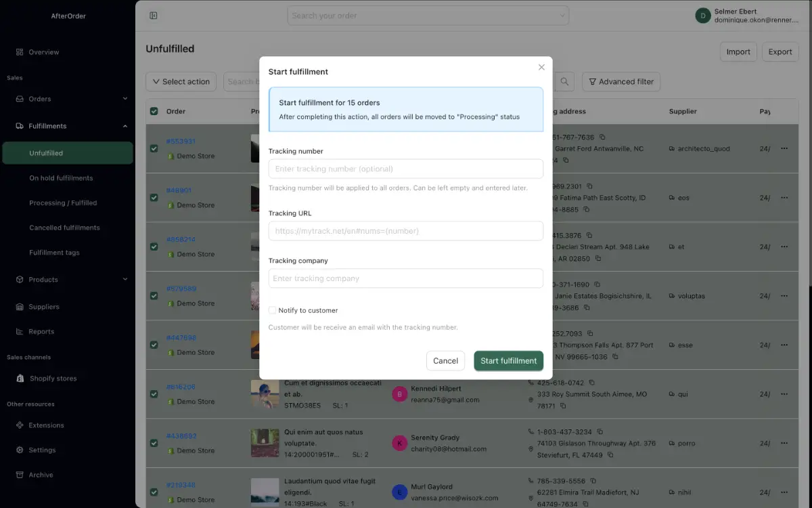This screenshot has width=812, height=508.
Task: Toggle select-all orders header checkbox
Action: [154, 111]
